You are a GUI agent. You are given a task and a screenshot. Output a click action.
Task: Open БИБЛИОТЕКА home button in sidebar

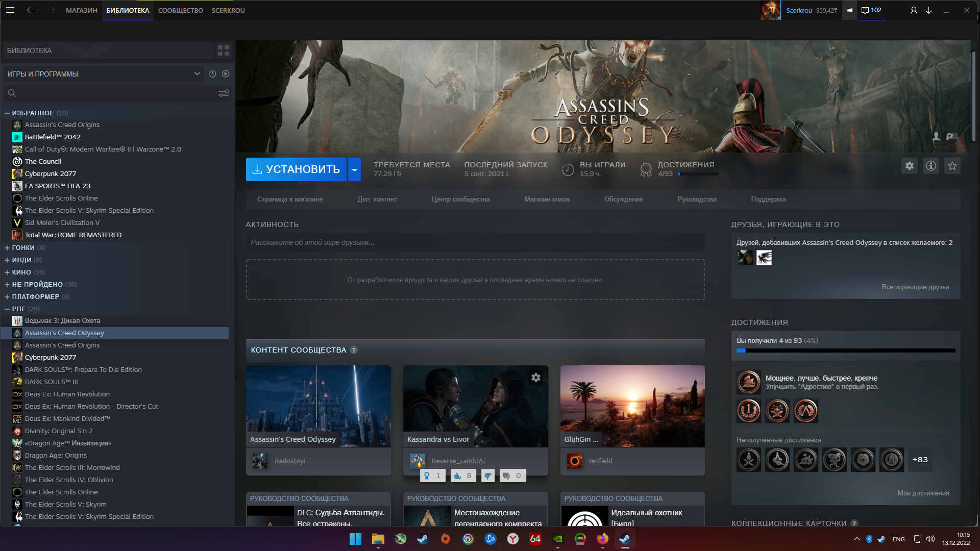(108, 51)
